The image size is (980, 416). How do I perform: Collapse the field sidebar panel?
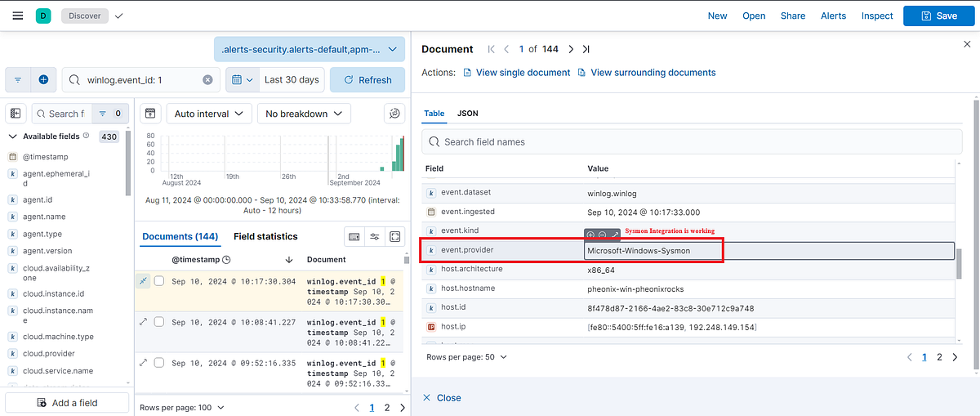click(16, 114)
